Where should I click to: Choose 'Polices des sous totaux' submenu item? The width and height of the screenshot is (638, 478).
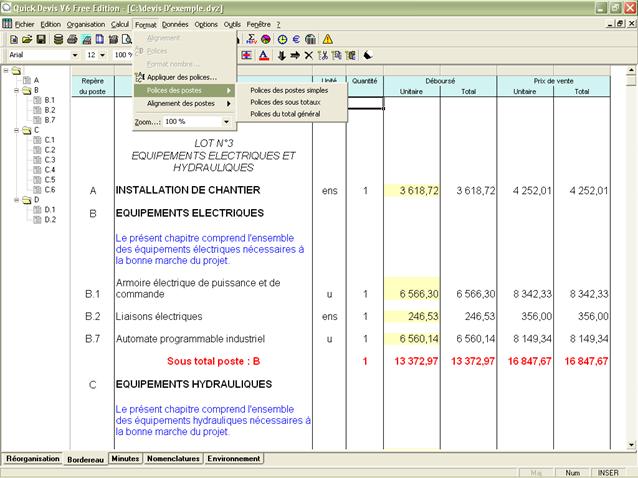click(x=285, y=102)
